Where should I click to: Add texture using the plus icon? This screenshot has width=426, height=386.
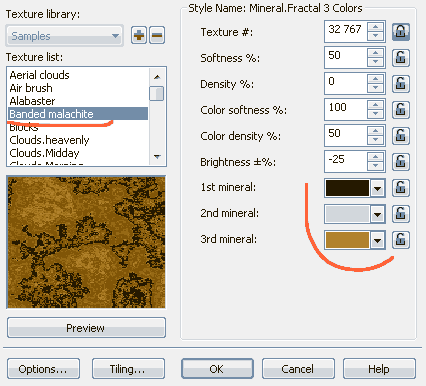coord(139,35)
